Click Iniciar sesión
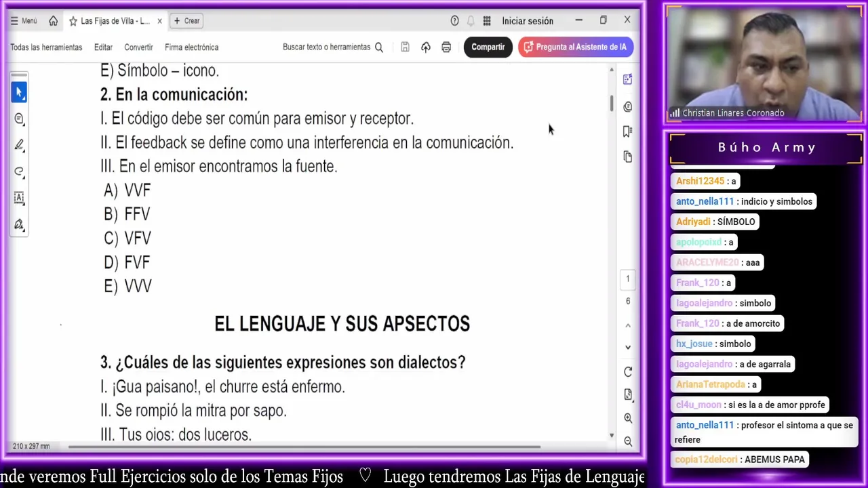The height and width of the screenshot is (488, 868). click(x=528, y=21)
